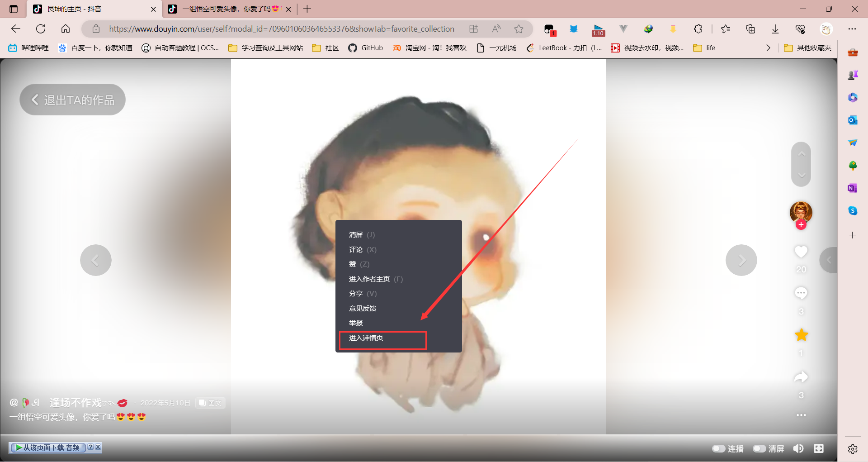Image resolution: width=868 pixels, height=462 pixels.
Task: Choose 评论 (X) in the context menu
Action: tap(363, 250)
